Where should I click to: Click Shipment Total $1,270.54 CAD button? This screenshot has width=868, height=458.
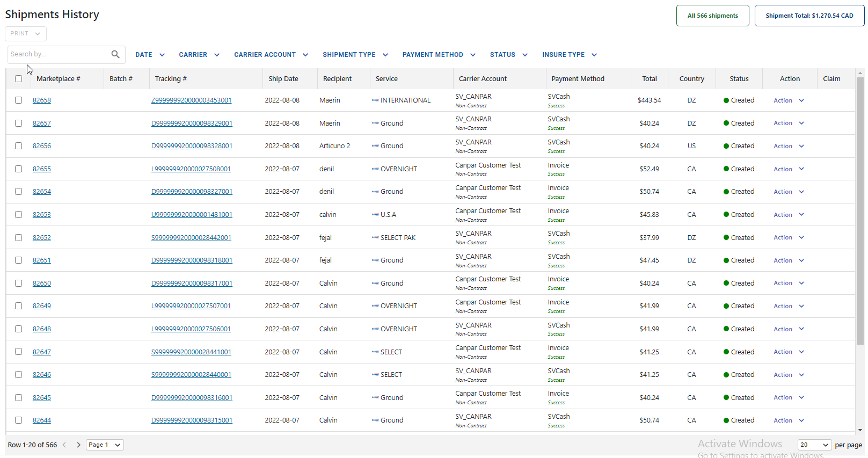pyautogui.click(x=809, y=16)
